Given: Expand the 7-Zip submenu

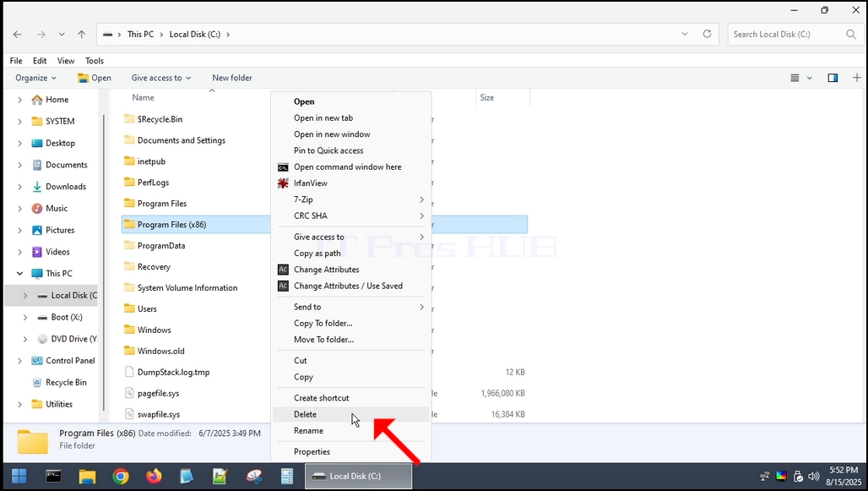Looking at the screenshot, I should click(351, 199).
